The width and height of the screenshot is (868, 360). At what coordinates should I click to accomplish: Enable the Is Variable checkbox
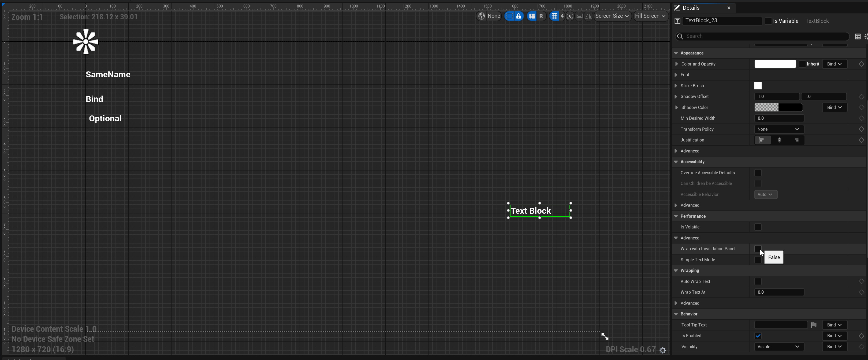[x=768, y=21]
